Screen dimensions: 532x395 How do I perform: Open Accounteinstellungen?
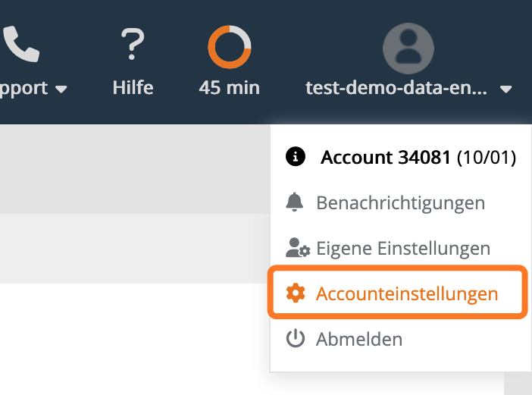406,294
